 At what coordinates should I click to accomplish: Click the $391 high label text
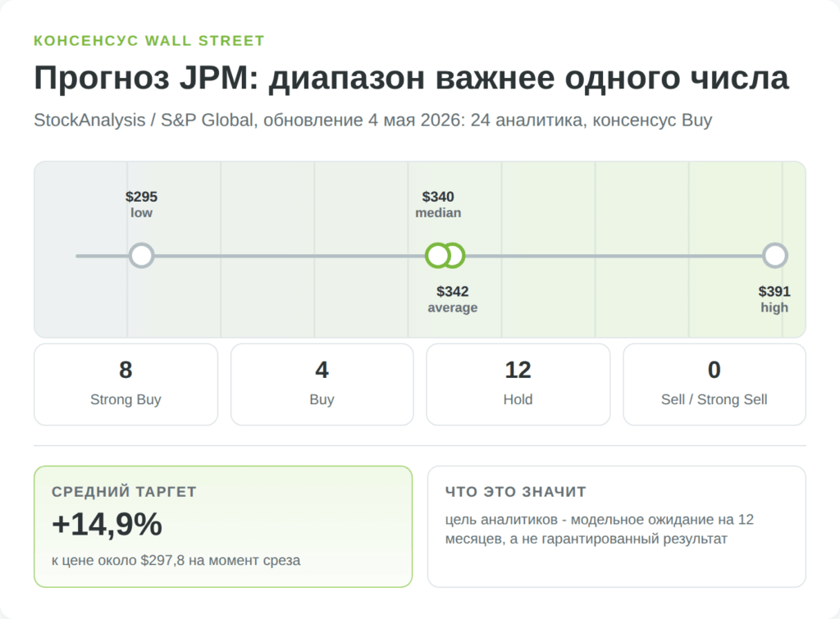tap(774, 299)
